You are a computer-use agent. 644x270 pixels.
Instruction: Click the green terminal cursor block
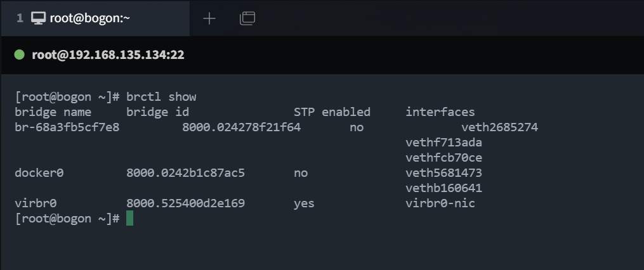[x=130, y=218]
